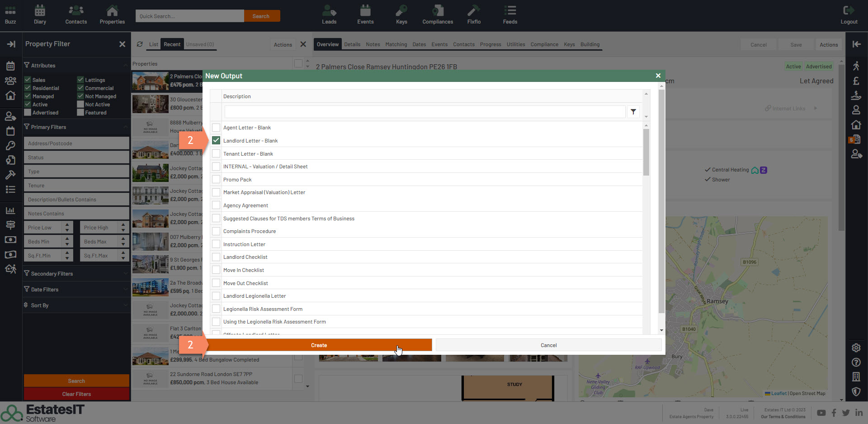Screen dimensions: 868x424
Task: Click the Logout icon
Action: click(x=849, y=14)
